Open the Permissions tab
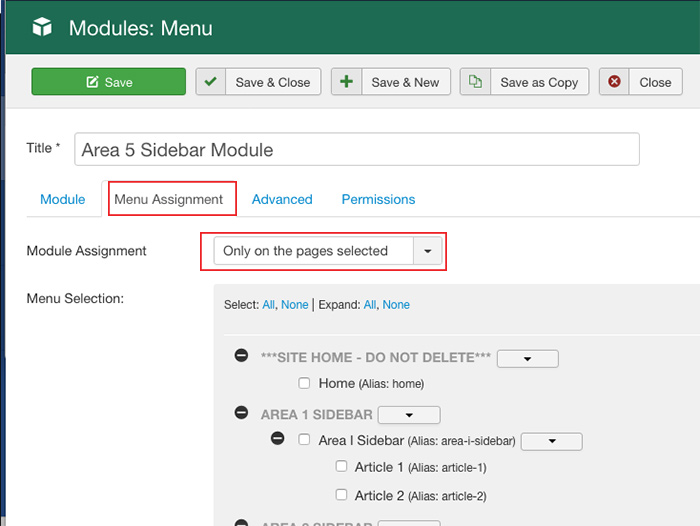The width and height of the screenshot is (700, 526). (x=378, y=199)
